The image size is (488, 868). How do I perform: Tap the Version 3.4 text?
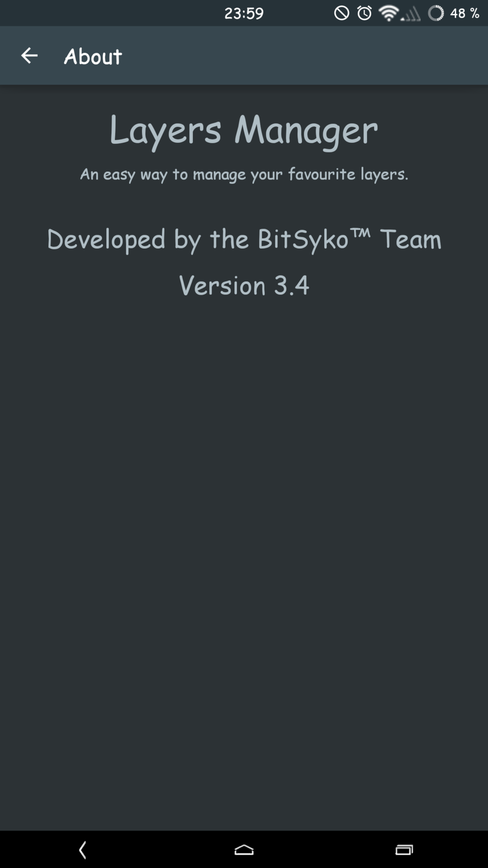click(x=244, y=285)
